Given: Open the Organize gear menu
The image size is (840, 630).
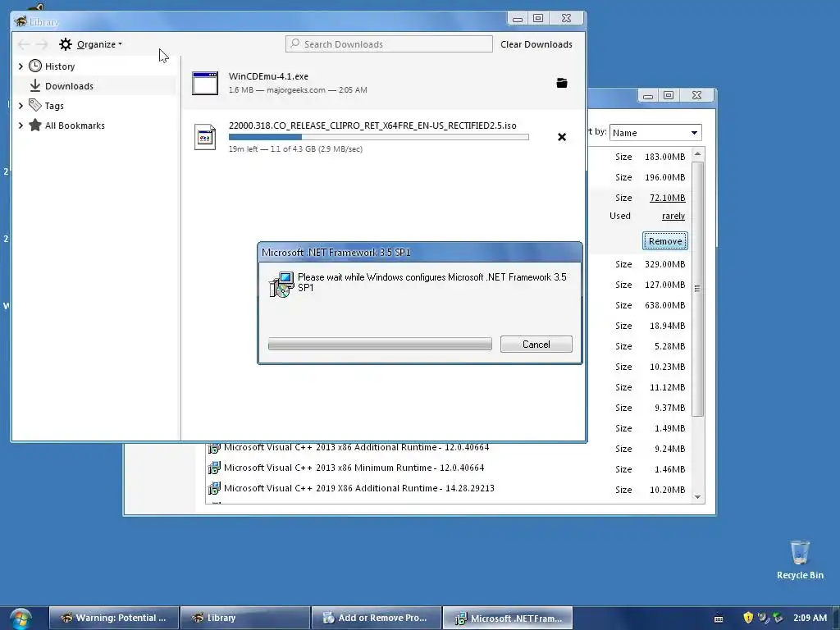Looking at the screenshot, I should point(90,44).
